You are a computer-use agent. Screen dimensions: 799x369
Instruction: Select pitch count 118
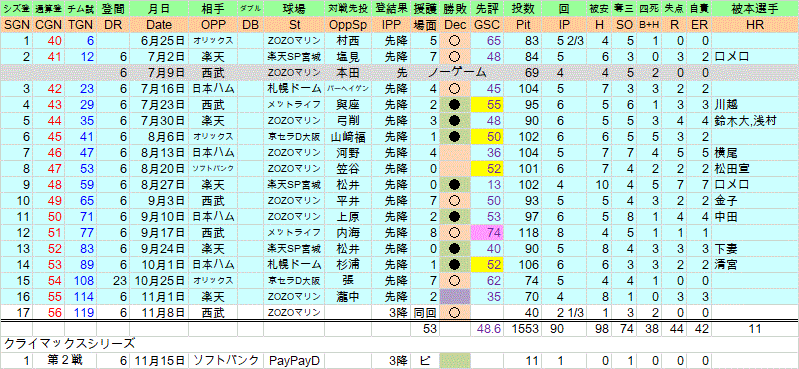click(522, 232)
